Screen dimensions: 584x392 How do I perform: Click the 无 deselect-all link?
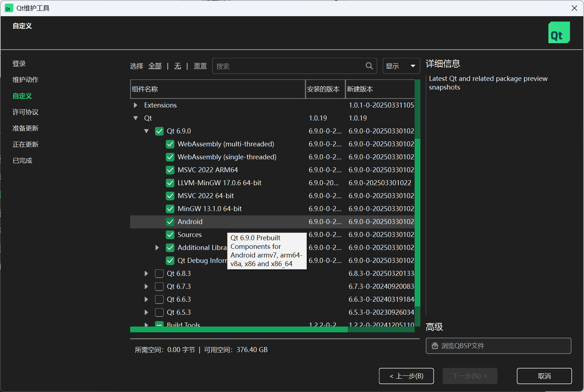pyautogui.click(x=178, y=66)
